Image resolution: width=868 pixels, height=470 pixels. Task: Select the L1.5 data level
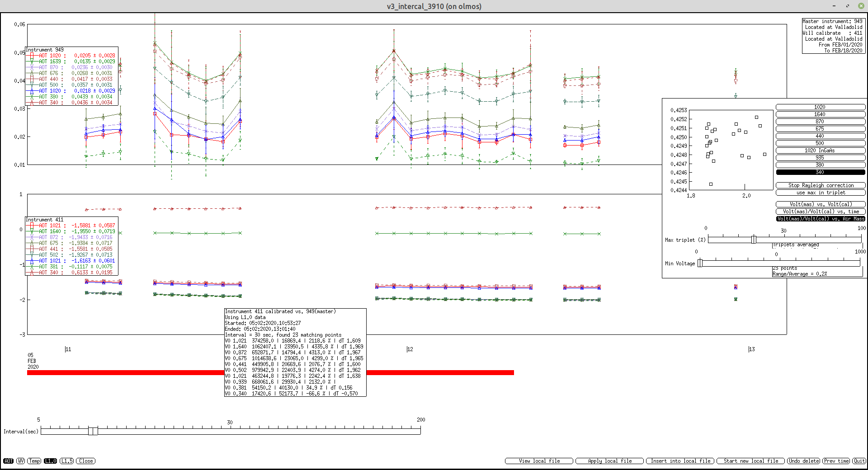[x=67, y=461]
